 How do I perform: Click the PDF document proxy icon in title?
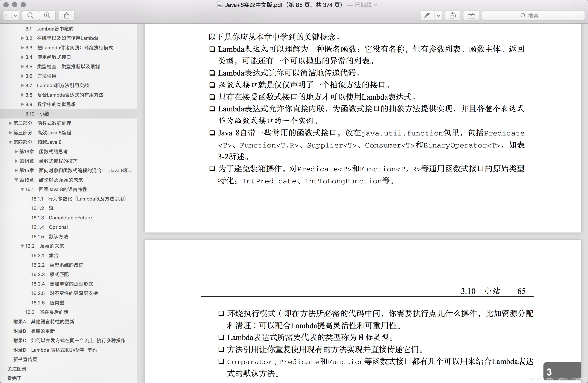(x=220, y=5)
